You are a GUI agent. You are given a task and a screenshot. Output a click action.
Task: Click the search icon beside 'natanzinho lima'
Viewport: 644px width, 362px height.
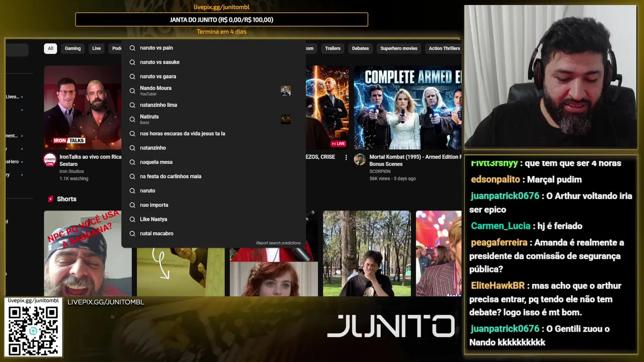pos(132,105)
